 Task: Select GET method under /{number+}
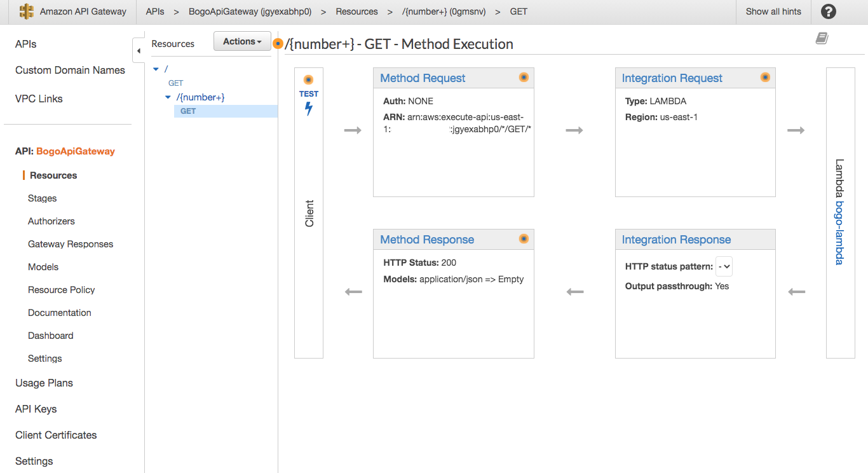tap(188, 111)
